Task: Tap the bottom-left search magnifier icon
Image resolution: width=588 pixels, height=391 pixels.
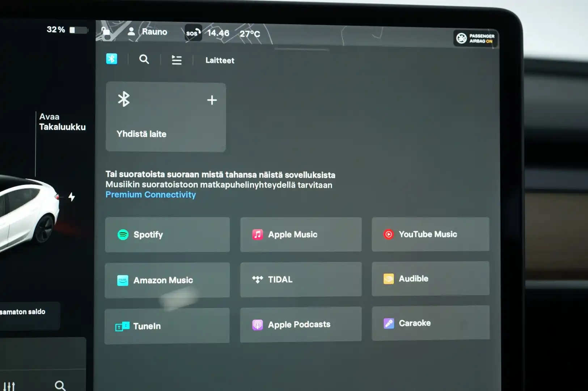Action: [x=60, y=386]
